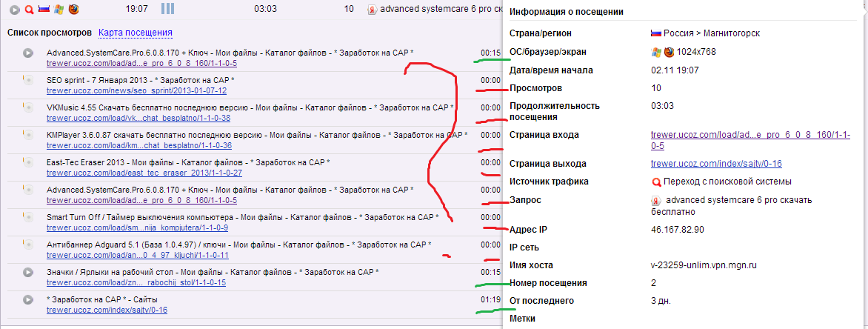This screenshot has width=868, height=329.
Task: Click the Антибаннер Adguard 5.1 title text
Action: [239, 245]
